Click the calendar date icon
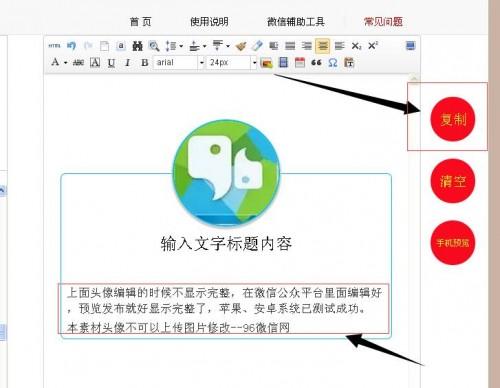Viewport: 500px width, 388px height. (300, 62)
